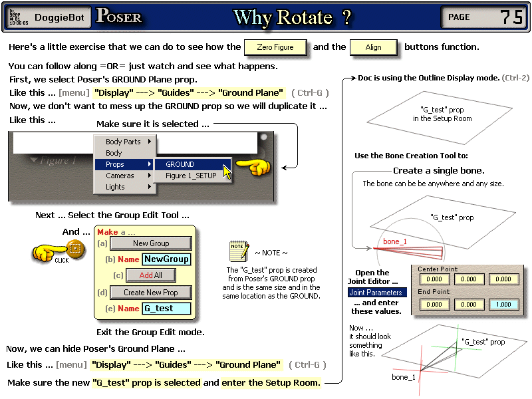532x399 pixels.
Task: Expand the Figure 1 dropdown triangle
Action: [34, 160]
